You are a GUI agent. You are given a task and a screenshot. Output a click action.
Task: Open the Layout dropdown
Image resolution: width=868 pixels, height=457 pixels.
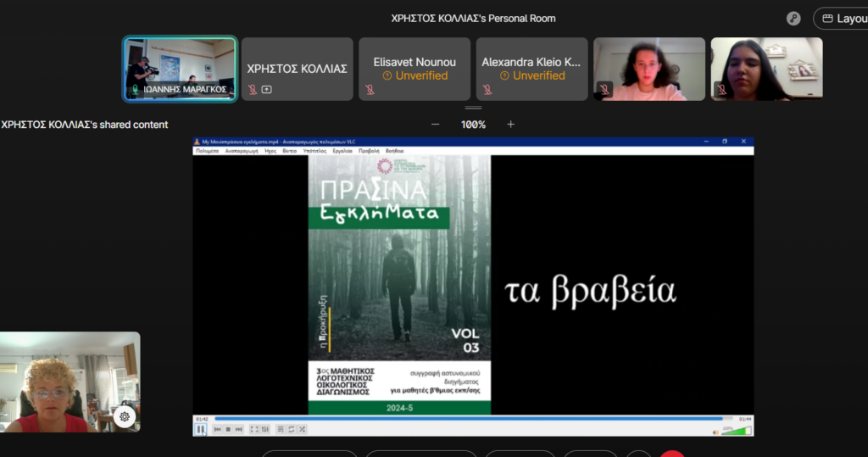[x=841, y=19]
